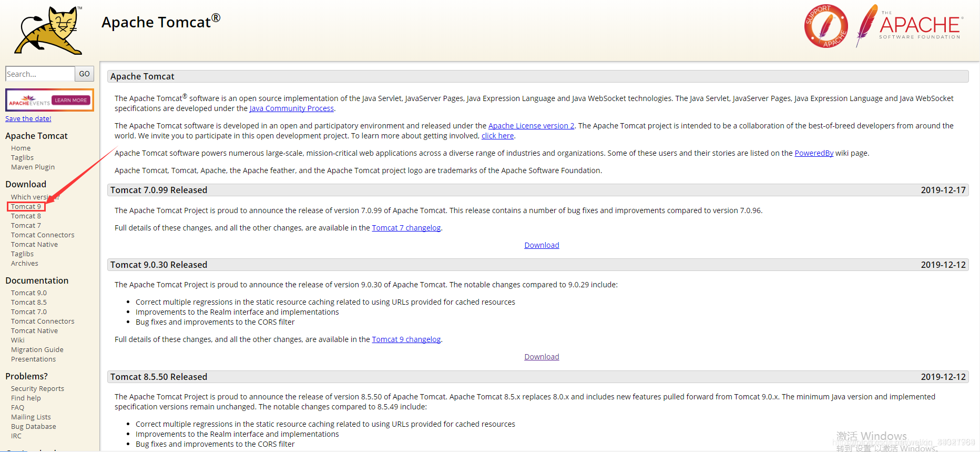
Task: Open the Bug Database link
Action: pos(34,426)
